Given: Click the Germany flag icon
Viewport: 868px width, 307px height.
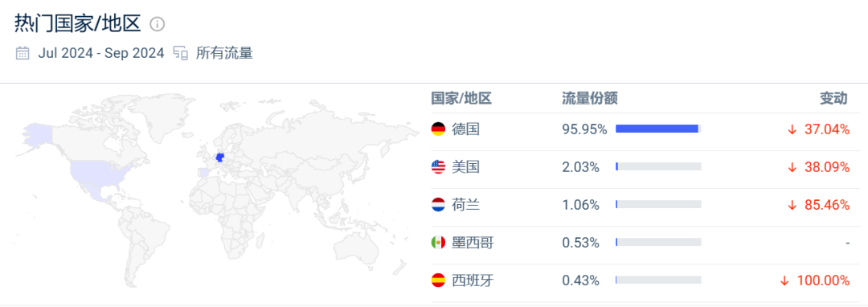Looking at the screenshot, I should tap(438, 129).
